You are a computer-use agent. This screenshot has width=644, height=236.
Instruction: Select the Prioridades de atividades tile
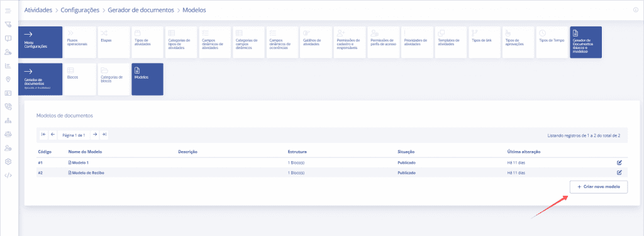418,42
